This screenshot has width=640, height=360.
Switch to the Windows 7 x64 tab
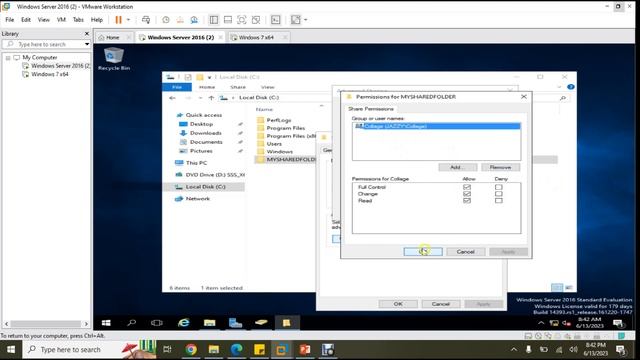tap(256, 37)
